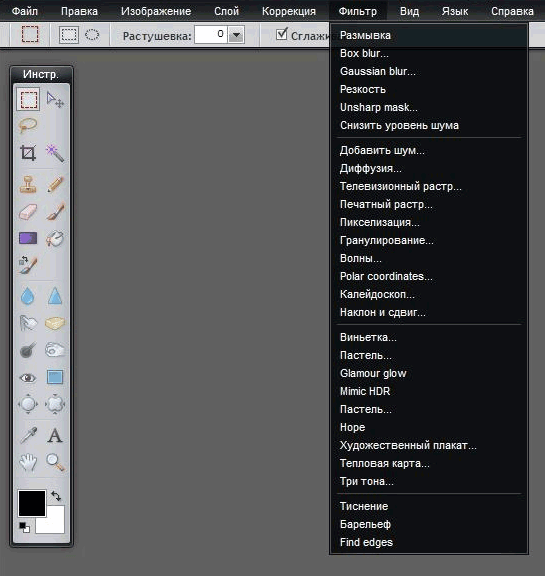The height and width of the screenshot is (576, 545).
Task: Open the black foreground color swatch
Action: (x=32, y=503)
